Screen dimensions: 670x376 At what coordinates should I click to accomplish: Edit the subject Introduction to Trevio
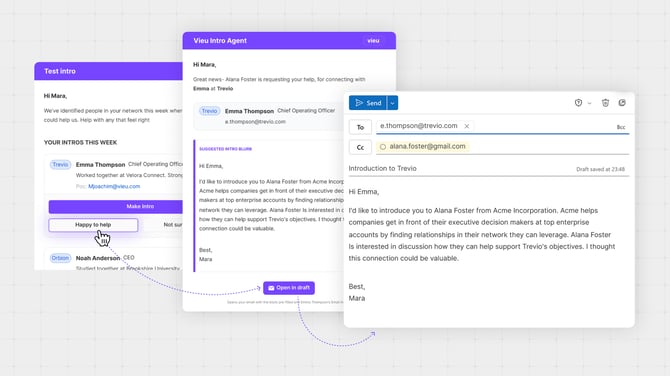coord(382,168)
